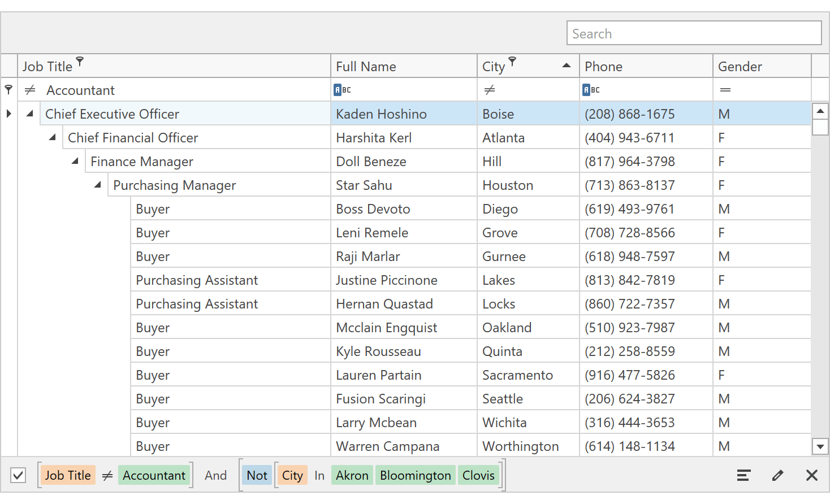Viewport: 830px width, 504px height.
Task: Collapse the Purchasing Manager node
Action: [97, 184]
